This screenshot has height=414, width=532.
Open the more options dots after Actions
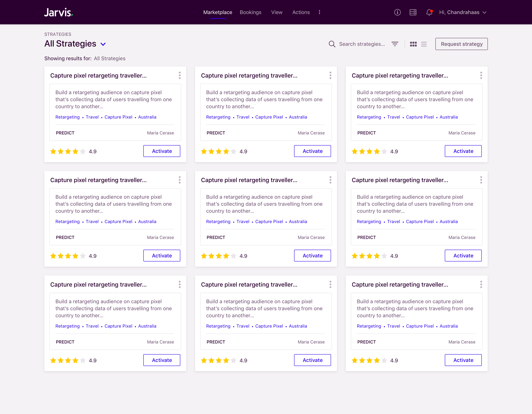[x=319, y=12]
